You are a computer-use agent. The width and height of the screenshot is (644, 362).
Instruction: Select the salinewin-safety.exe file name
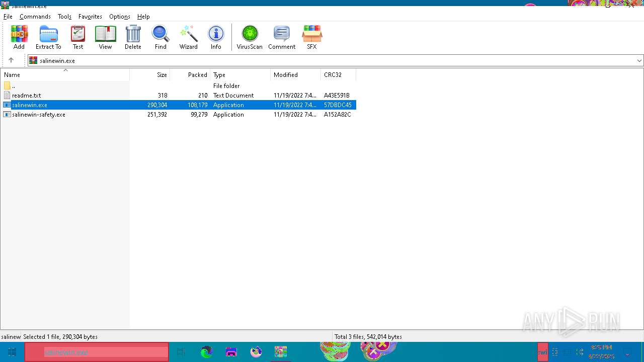(x=39, y=115)
